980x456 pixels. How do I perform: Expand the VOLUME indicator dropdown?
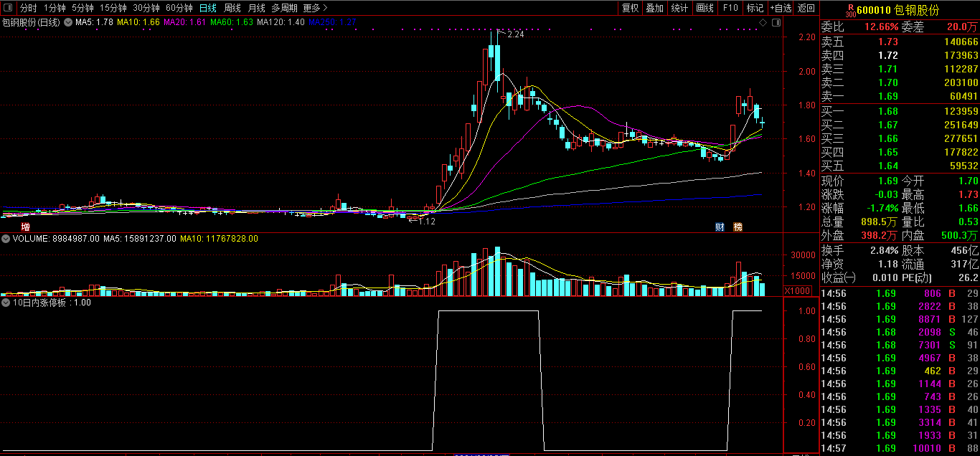pyautogui.click(x=6, y=238)
